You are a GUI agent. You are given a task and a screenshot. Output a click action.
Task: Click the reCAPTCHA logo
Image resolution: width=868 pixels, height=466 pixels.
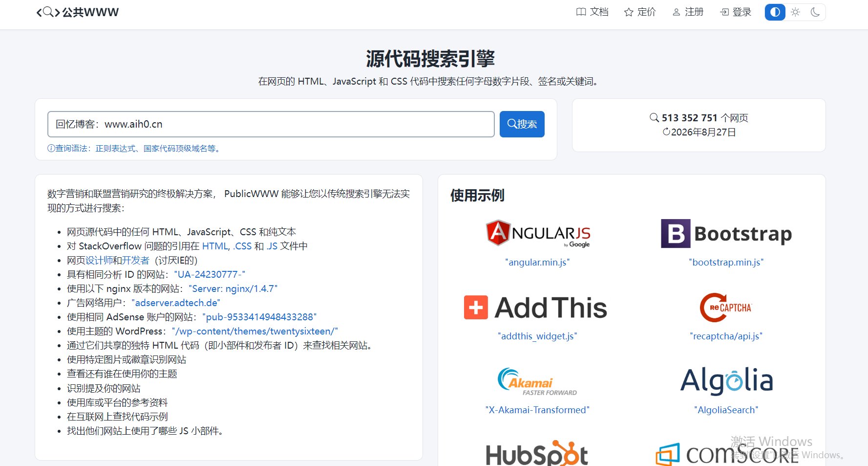click(x=726, y=308)
